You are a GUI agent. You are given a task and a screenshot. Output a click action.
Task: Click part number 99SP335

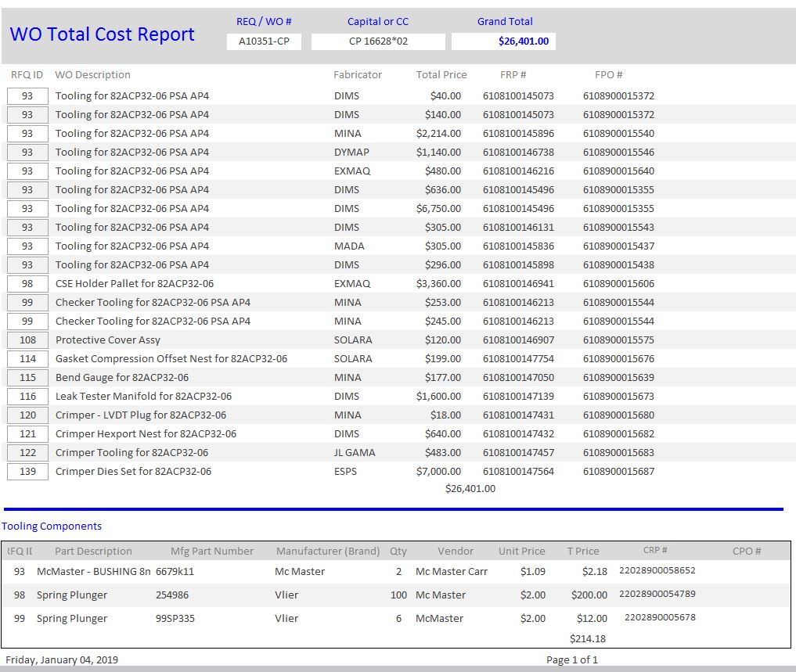point(175,619)
